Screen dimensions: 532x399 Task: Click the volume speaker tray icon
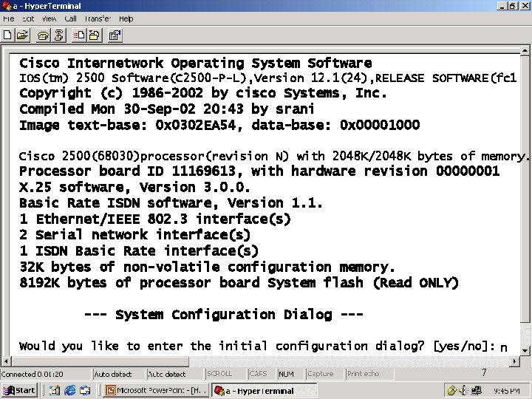[x=462, y=391]
